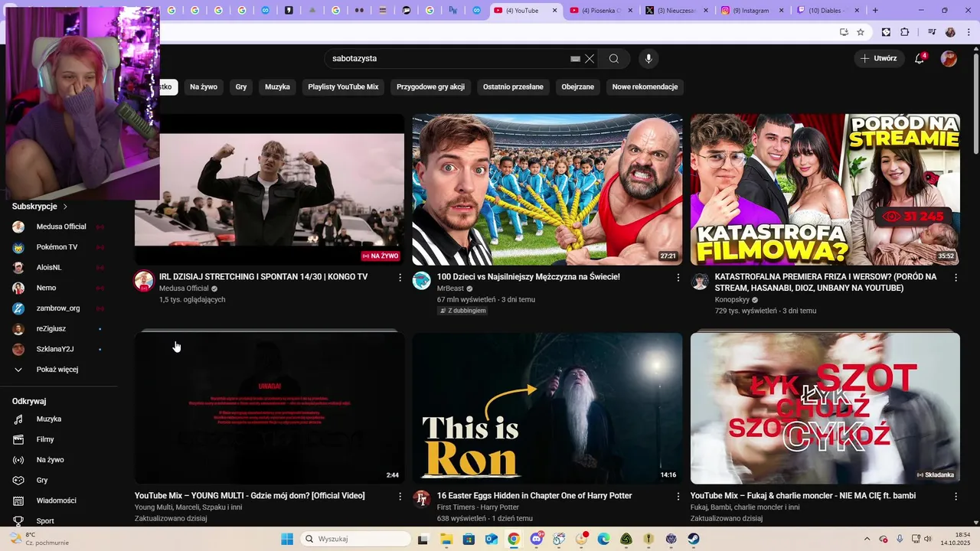Click the Utwórz create button
This screenshot has width=980, height=551.
(879, 58)
